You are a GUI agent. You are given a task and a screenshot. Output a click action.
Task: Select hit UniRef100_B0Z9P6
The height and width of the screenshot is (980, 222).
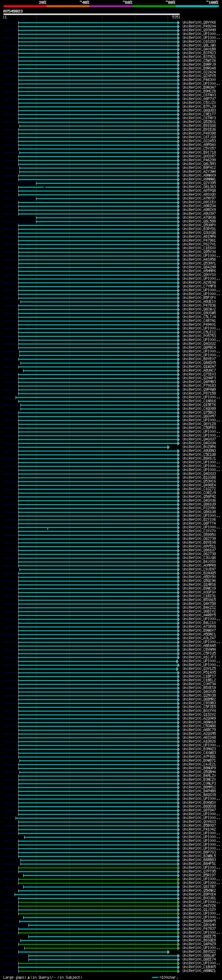tap(199, 447)
